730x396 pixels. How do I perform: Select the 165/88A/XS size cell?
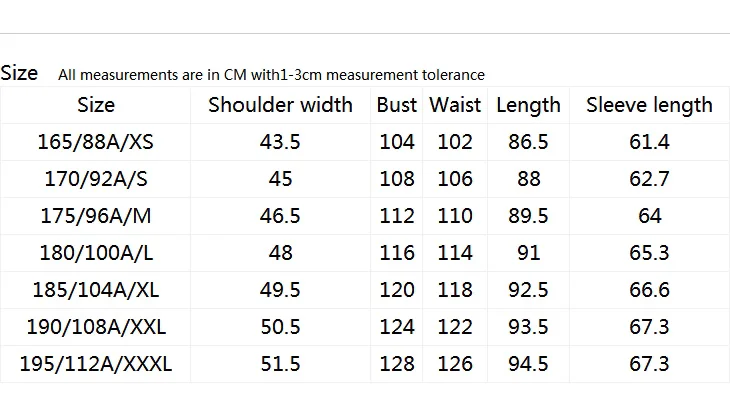click(95, 142)
